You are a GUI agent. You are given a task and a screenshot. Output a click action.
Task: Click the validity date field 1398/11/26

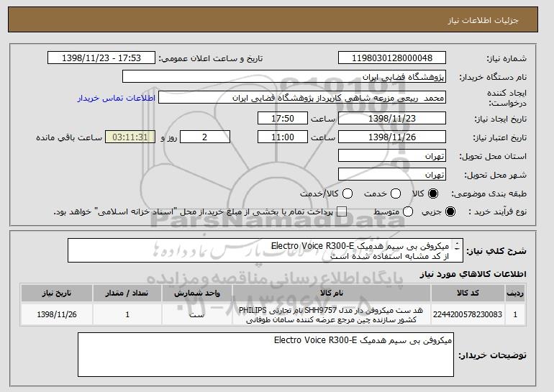392,137
